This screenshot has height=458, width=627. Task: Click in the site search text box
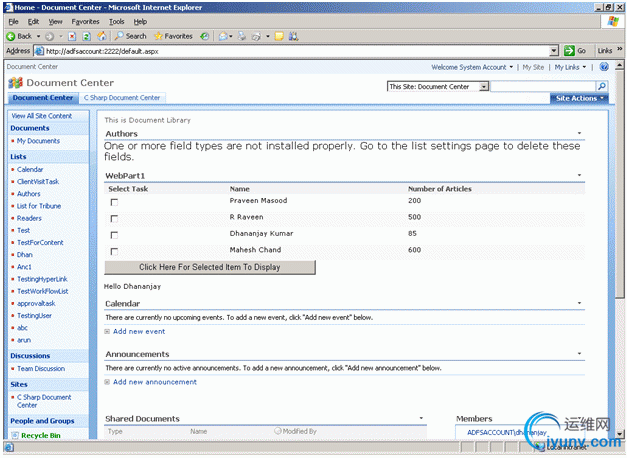[543, 86]
